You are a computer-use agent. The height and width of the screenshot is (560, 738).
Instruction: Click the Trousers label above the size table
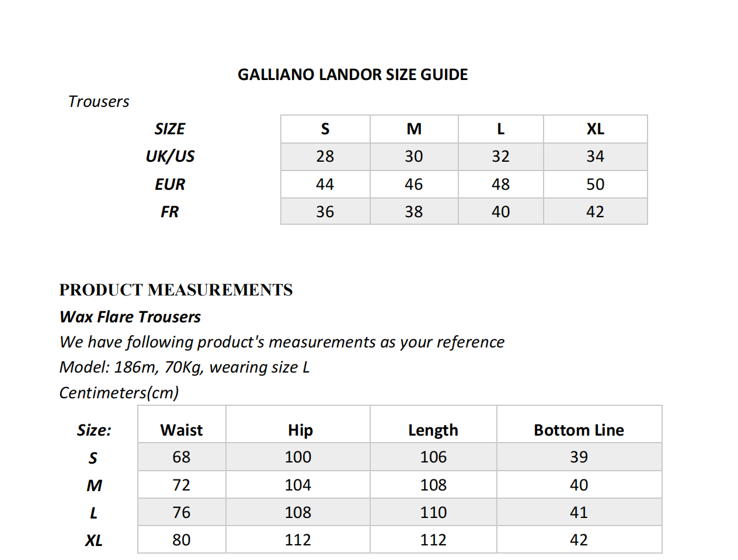pyautogui.click(x=99, y=102)
